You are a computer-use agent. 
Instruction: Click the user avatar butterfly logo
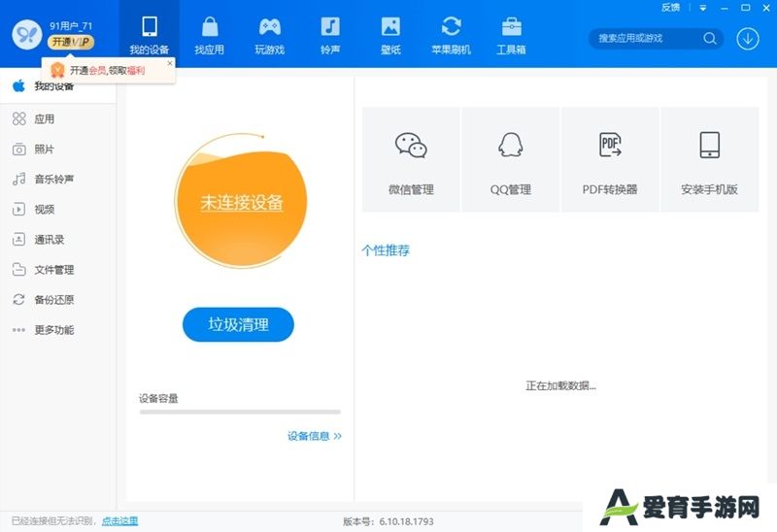[x=27, y=35]
